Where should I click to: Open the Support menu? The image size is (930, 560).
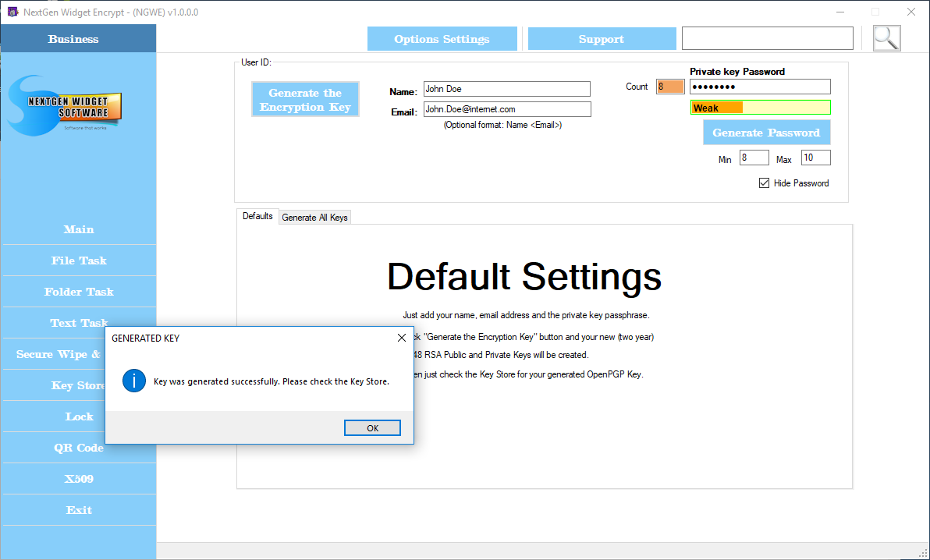tap(602, 39)
